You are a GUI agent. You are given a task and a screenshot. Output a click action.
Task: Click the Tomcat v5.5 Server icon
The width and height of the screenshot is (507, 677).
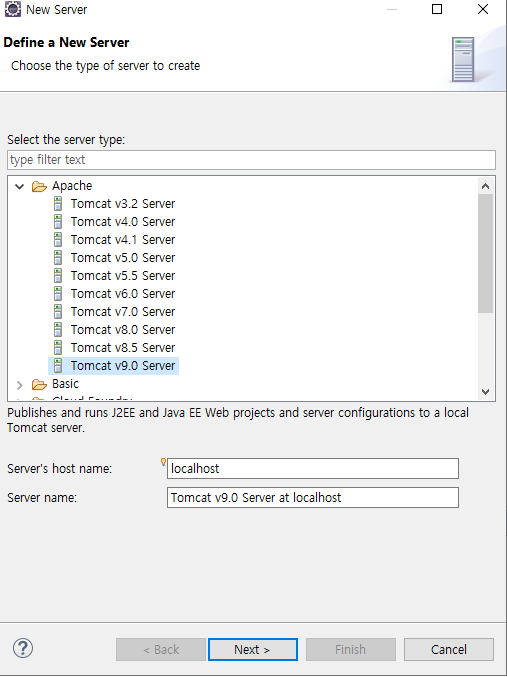[58, 275]
